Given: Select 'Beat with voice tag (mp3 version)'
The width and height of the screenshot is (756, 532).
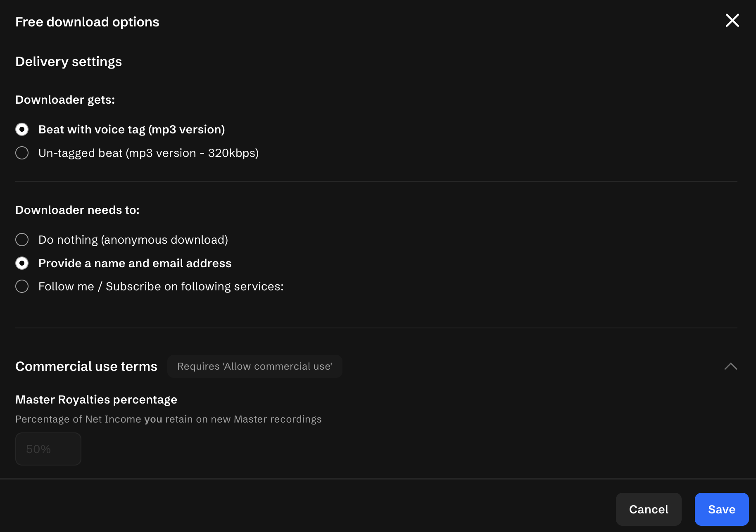Looking at the screenshot, I should point(22,129).
